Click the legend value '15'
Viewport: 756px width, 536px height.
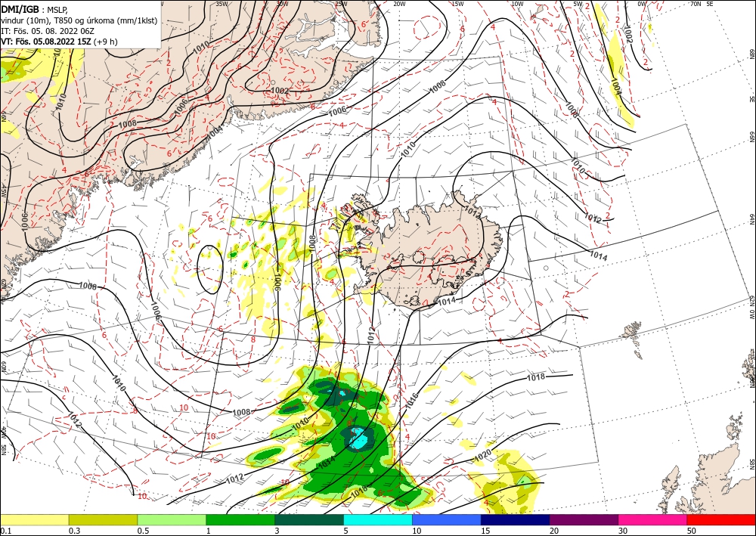pyautogui.click(x=485, y=531)
